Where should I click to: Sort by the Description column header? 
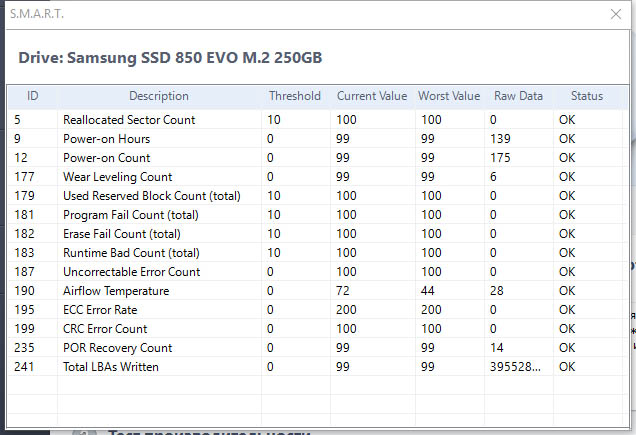tap(159, 96)
